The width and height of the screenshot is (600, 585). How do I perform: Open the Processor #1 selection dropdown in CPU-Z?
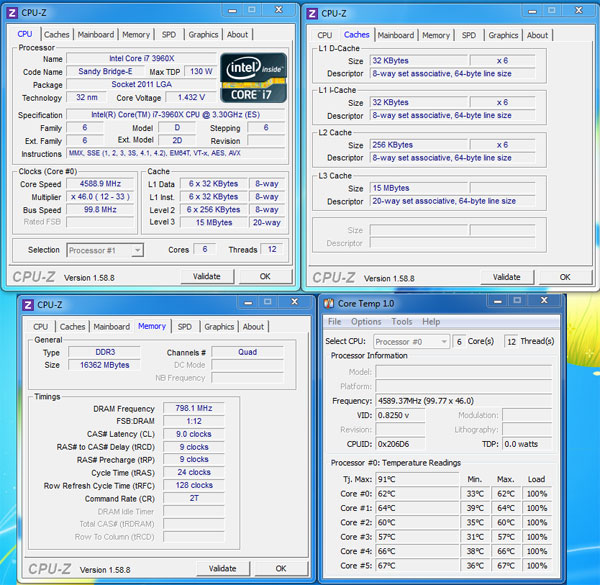click(x=105, y=250)
